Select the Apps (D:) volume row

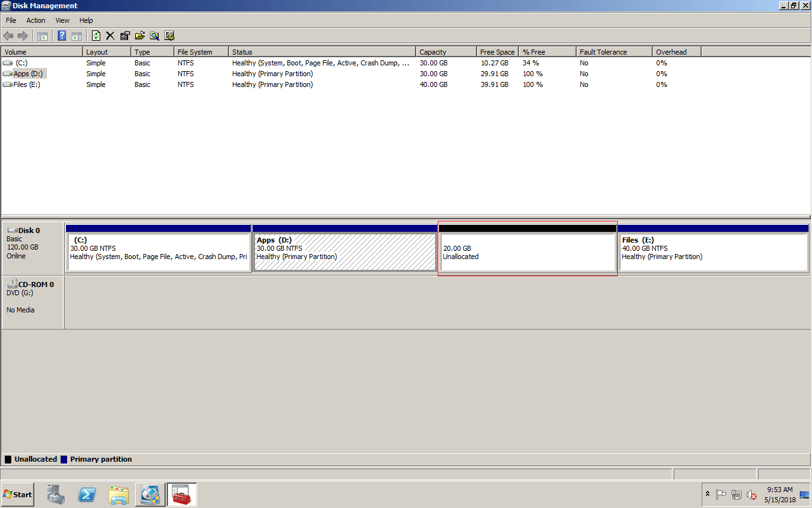(406, 74)
